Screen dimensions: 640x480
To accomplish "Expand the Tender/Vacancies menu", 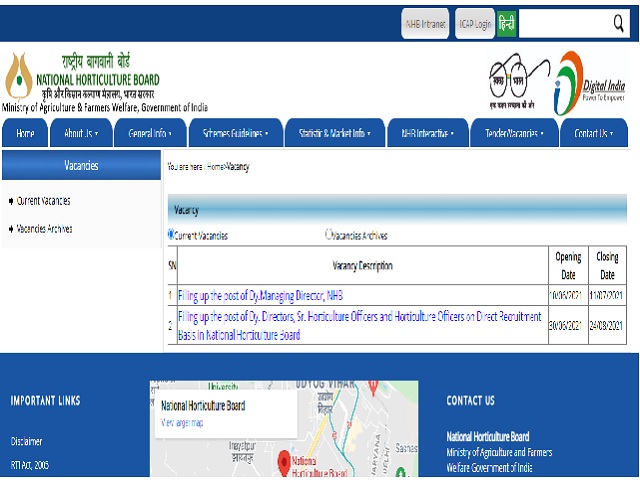I will pos(514,133).
